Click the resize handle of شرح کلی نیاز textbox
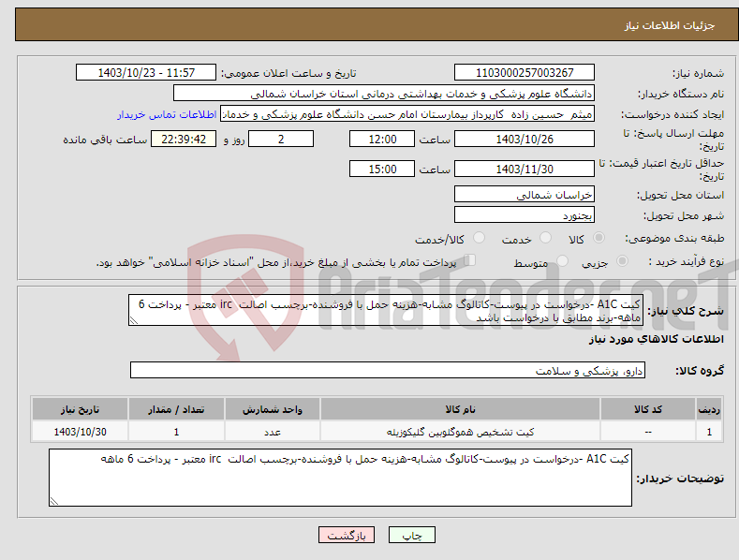739x560 pixels. 134,321
